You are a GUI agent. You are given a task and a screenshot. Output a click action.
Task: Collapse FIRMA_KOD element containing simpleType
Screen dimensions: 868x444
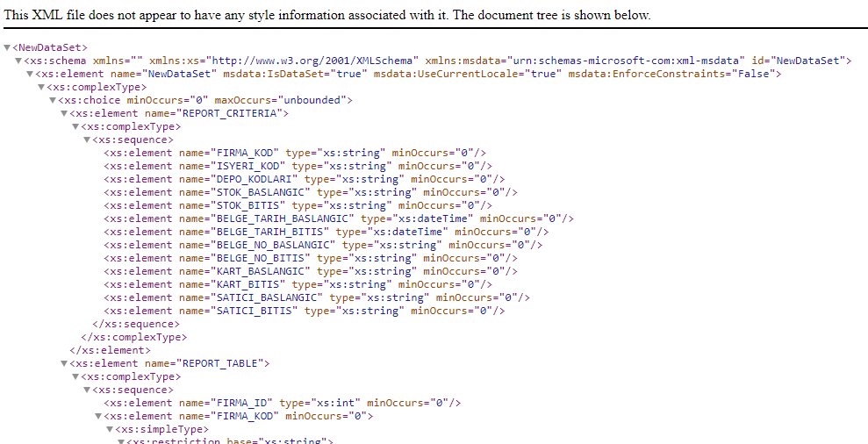click(x=98, y=416)
